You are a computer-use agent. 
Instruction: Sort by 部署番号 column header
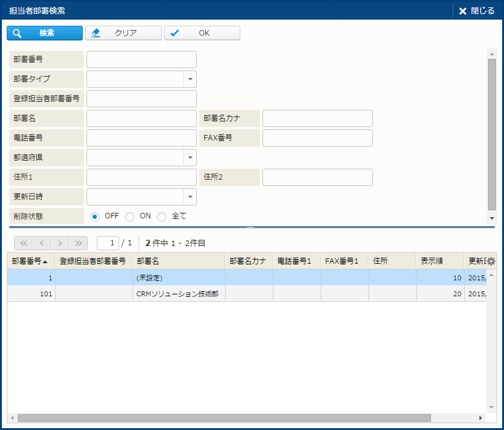pyautogui.click(x=31, y=261)
